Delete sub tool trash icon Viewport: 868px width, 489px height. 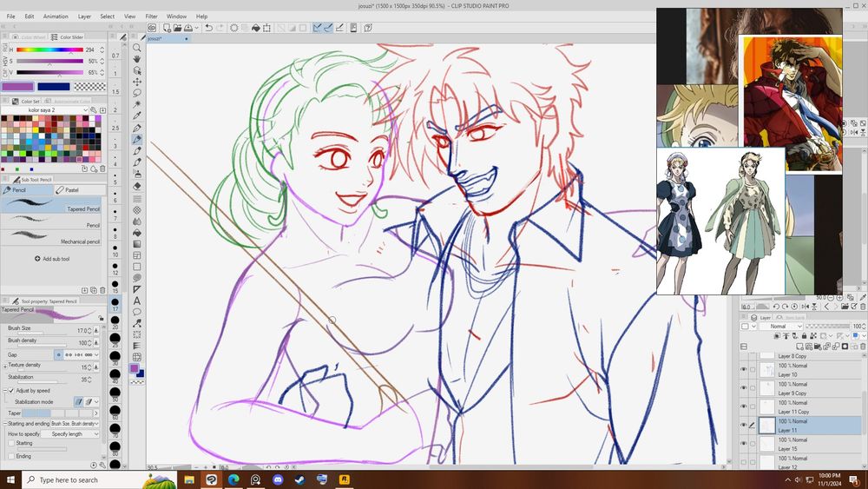(102, 290)
